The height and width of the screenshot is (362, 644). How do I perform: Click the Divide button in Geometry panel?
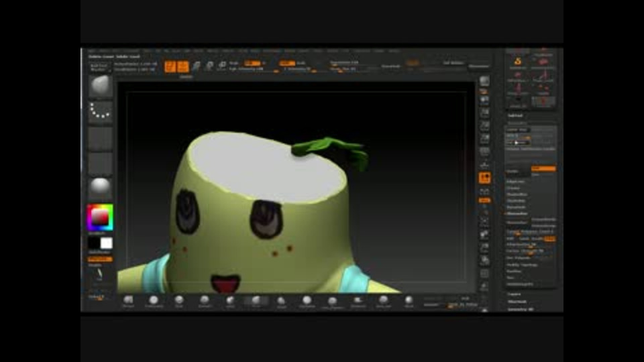[x=517, y=171]
